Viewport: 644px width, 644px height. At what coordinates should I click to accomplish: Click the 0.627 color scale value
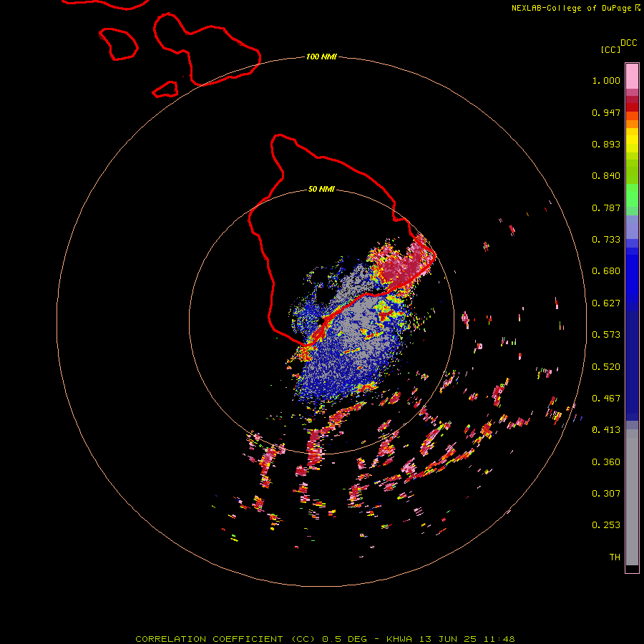click(606, 303)
